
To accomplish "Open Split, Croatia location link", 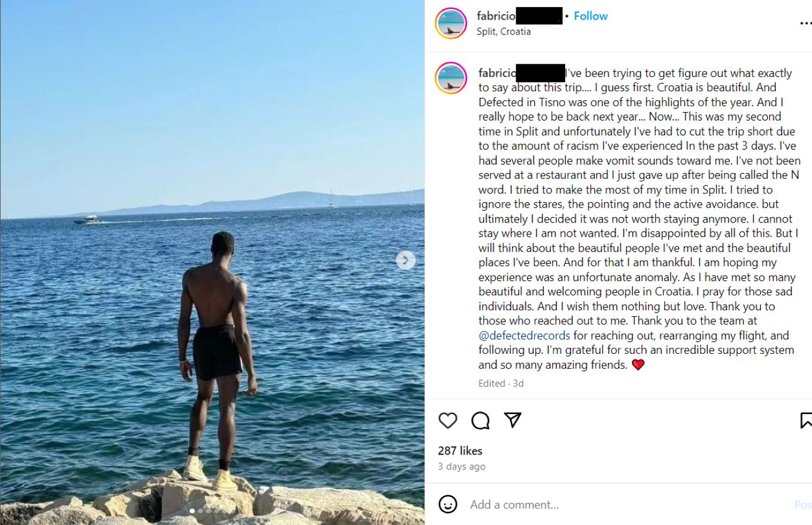I will (x=504, y=32).
